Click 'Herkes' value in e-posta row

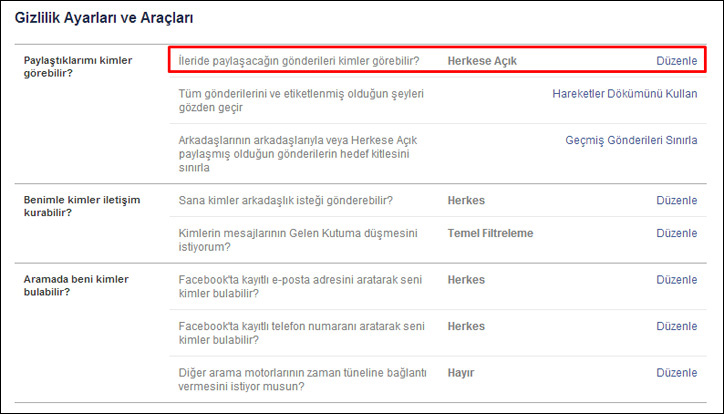(x=466, y=280)
